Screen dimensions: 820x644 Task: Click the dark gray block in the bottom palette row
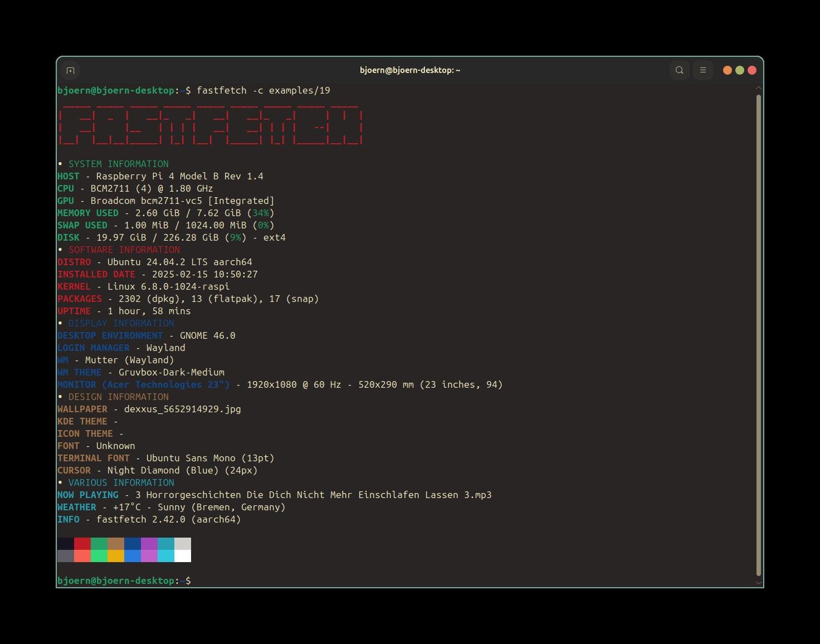(66, 556)
